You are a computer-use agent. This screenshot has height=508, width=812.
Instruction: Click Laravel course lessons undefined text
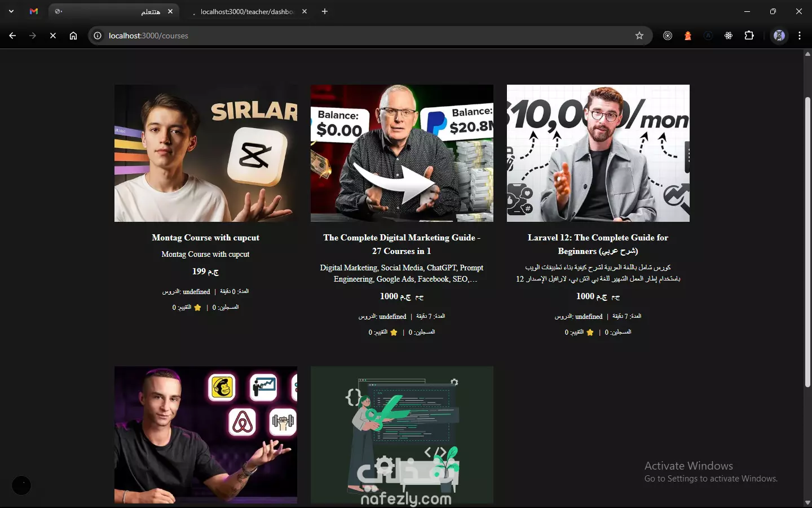coord(579,317)
